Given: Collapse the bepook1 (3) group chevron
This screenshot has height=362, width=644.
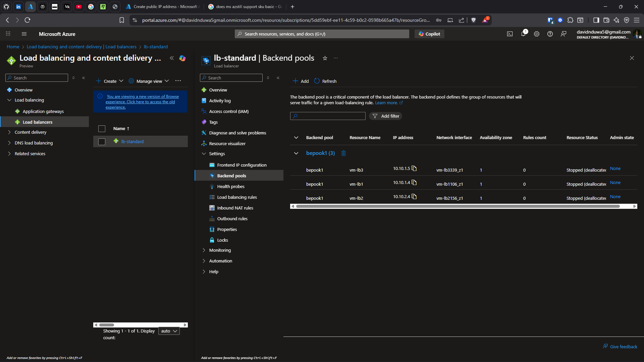Looking at the screenshot, I should tap(296, 153).
